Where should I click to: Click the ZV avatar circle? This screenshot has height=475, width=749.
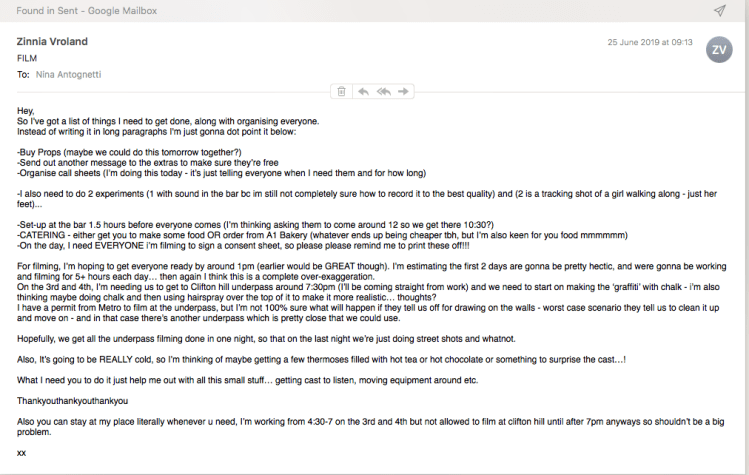pyautogui.click(x=719, y=49)
